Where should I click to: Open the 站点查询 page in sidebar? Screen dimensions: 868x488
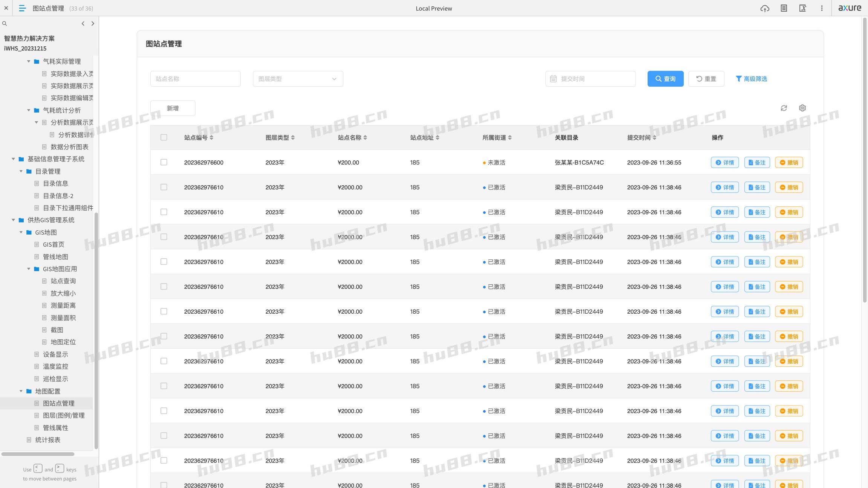pos(63,281)
